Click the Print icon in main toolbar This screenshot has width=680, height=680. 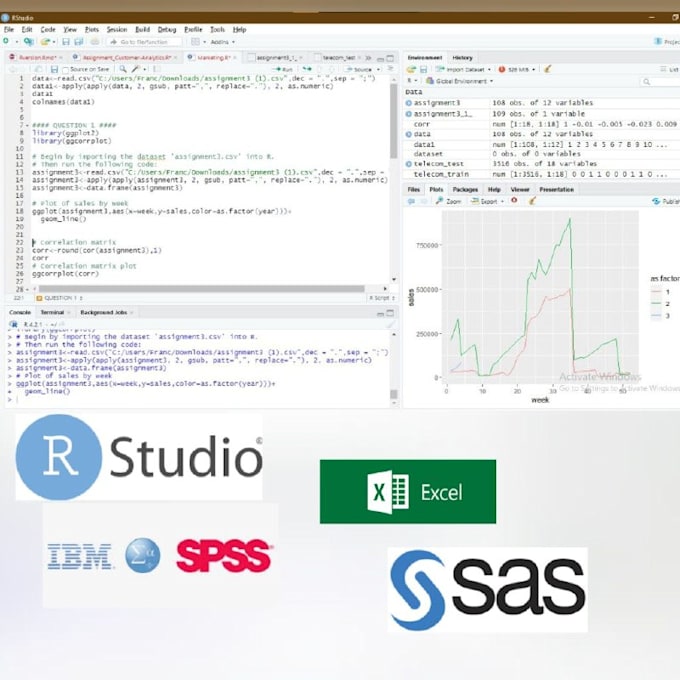coord(95,42)
